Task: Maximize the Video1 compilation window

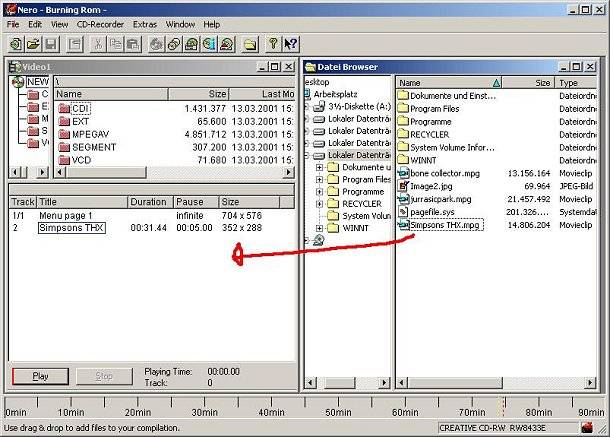Action: pos(275,67)
